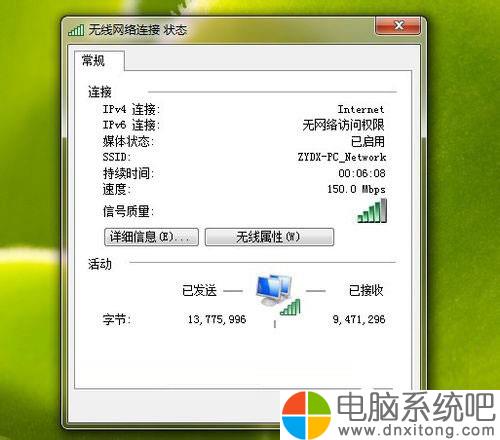The width and height of the screenshot is (500, 440).
Task: Click the sent bytes 13,775,996
Action: coord(217,319)
